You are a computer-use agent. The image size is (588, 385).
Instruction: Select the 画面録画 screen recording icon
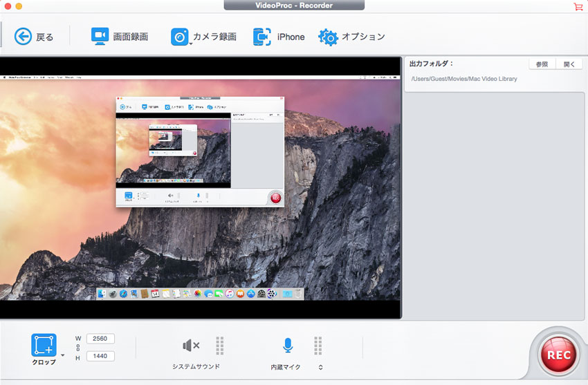100,37
